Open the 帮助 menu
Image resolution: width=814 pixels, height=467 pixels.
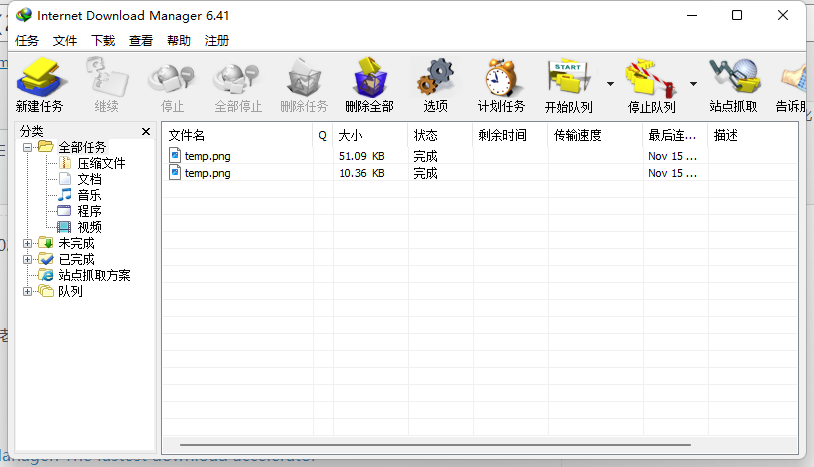coord(179,40)
